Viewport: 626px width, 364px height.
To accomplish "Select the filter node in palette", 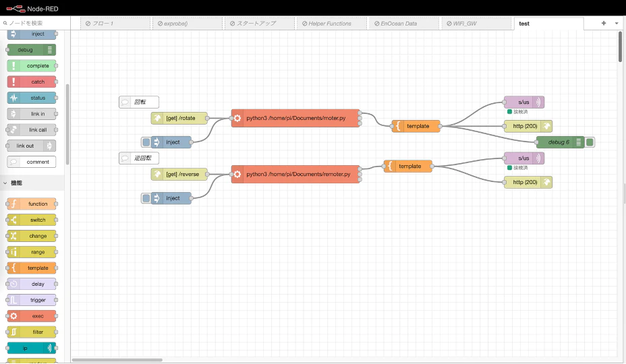I will point(32,332).
